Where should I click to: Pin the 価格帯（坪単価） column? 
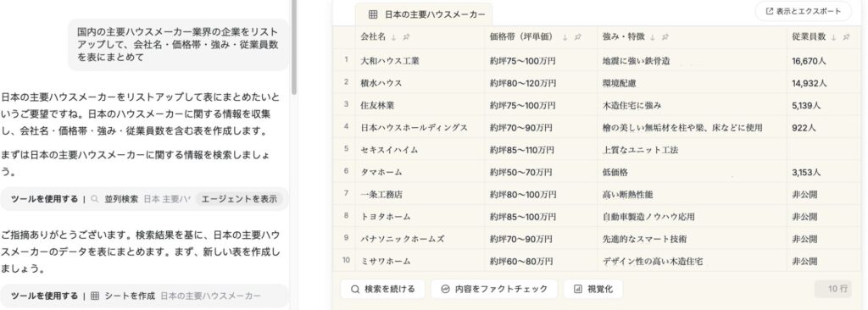(577, 37)
